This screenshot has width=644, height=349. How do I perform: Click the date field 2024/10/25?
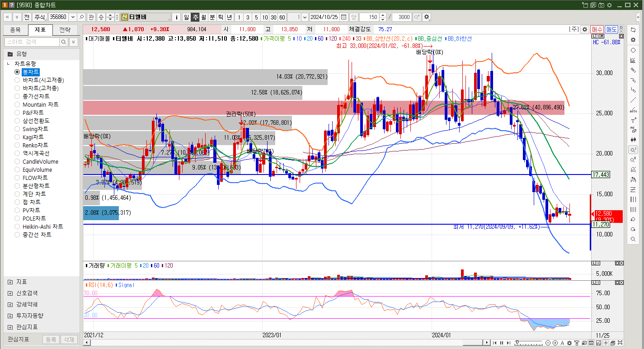click(x=324, y=17)
